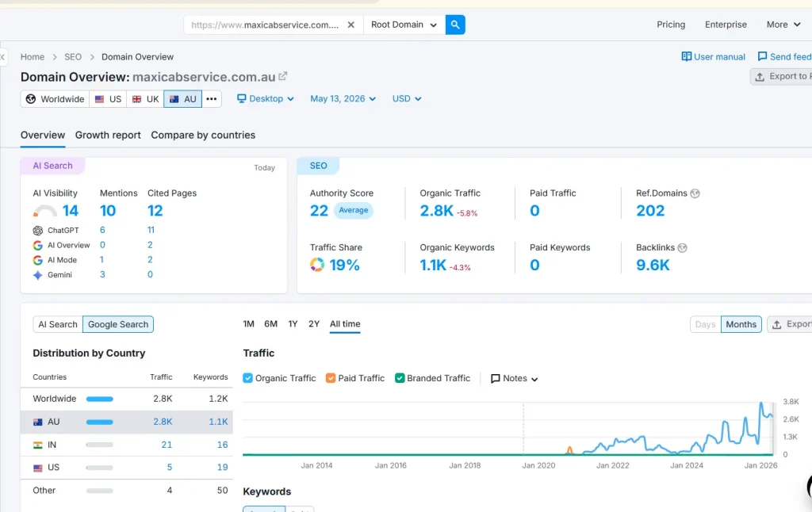Select the Months granularity button
This screenshot has width=812, height=512.
(x=741, y=324)
